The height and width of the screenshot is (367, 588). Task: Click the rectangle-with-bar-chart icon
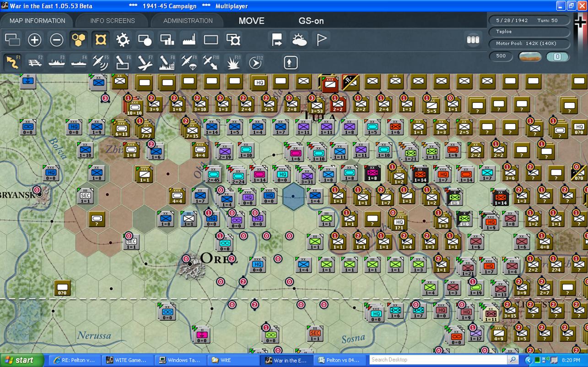(x=167, y=40)
